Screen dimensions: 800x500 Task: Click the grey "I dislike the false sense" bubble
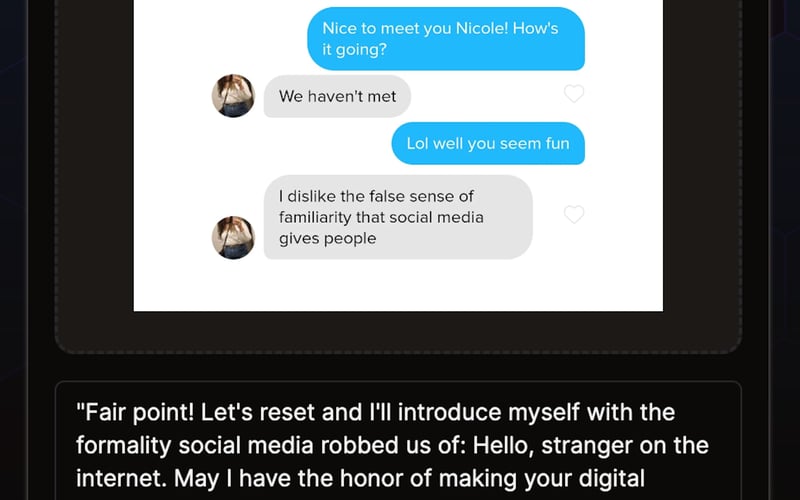[x=397, y=217]
